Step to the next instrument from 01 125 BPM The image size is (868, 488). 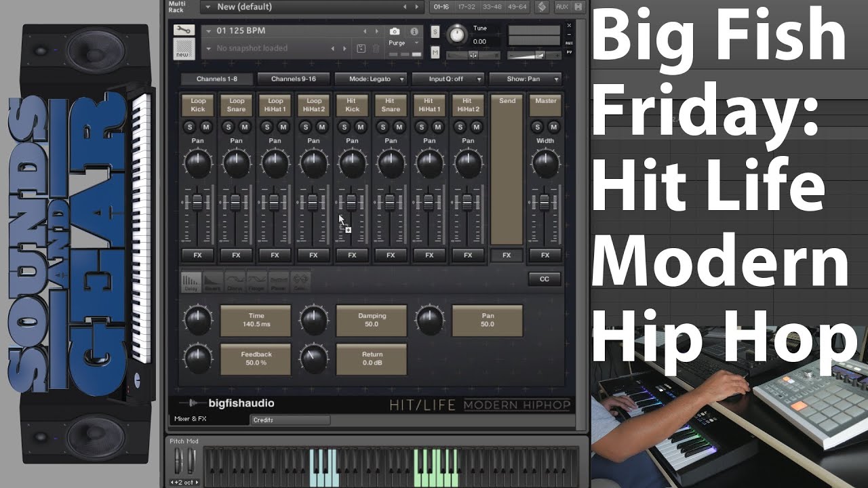coord(377,31)
